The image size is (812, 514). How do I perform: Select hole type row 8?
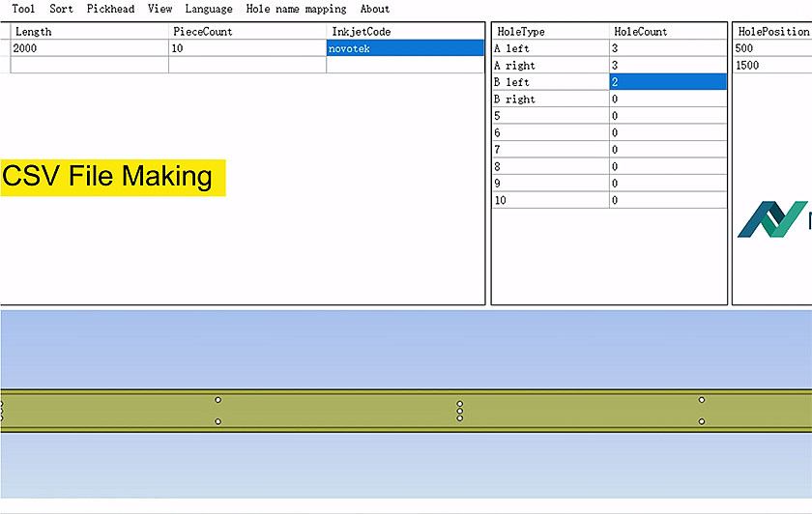(x=550, y=166)
